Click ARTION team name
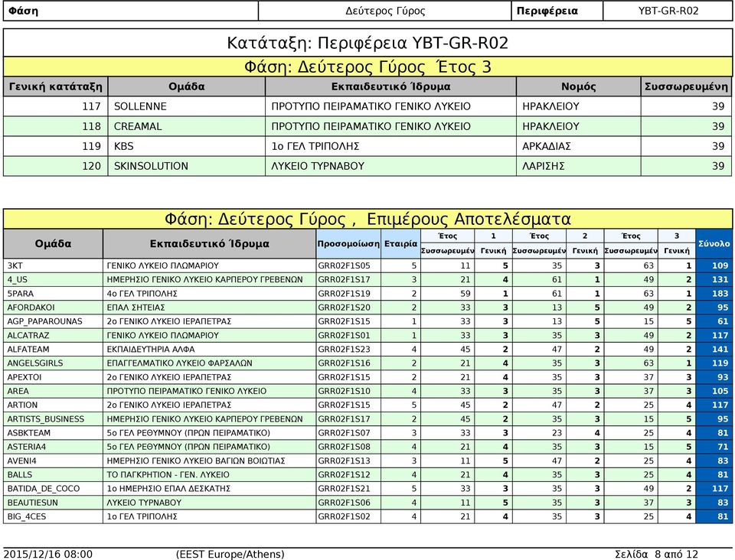The image size is (735, 560). [22, 405]
